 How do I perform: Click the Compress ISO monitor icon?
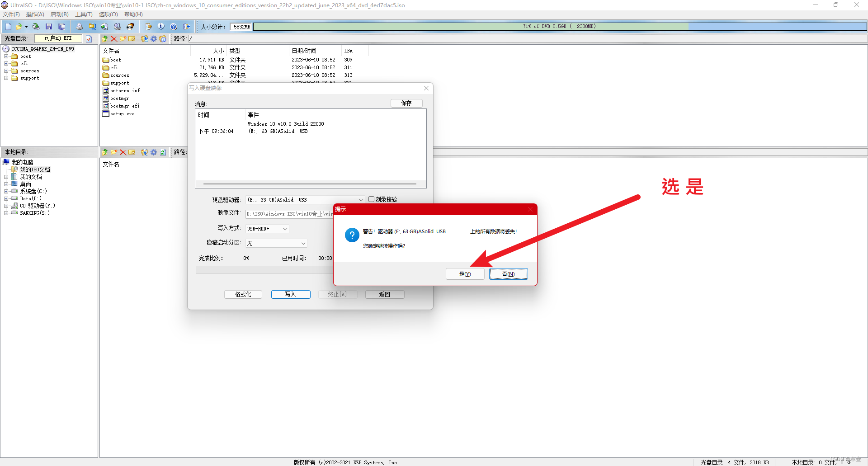pos(92,27)
